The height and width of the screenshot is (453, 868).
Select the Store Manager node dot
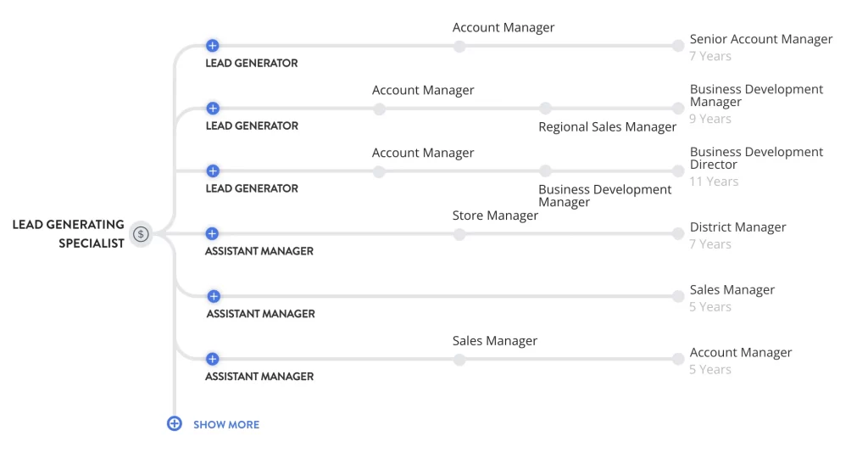tap(459, 234)
